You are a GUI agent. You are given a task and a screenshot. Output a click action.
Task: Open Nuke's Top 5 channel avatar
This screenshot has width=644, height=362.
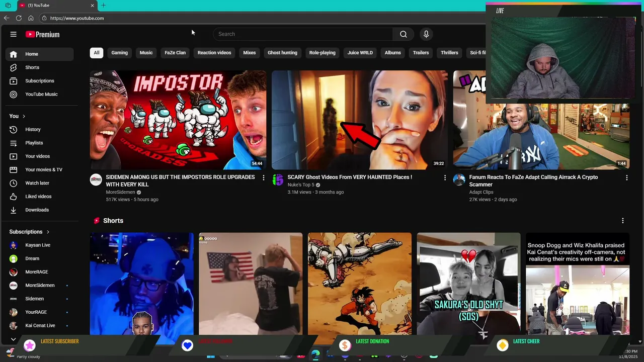278,180
